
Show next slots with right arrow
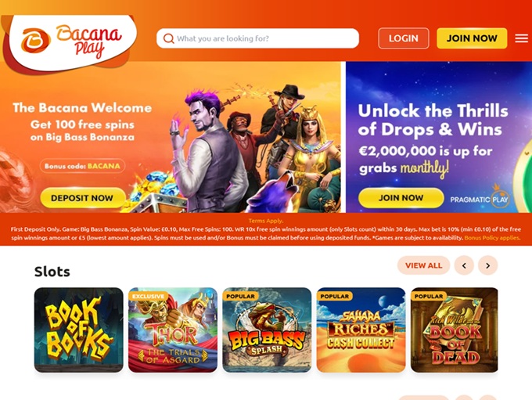[x=487, y=265]
